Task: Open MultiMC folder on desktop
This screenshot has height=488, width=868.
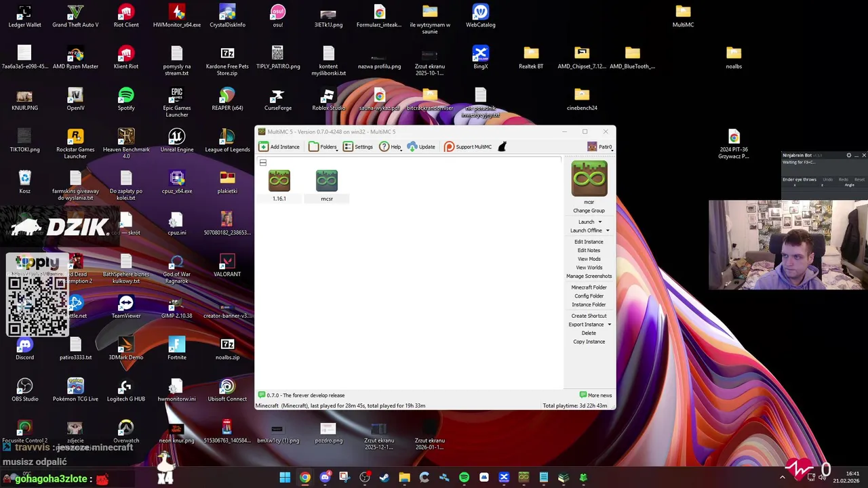Action: point(683,17)
